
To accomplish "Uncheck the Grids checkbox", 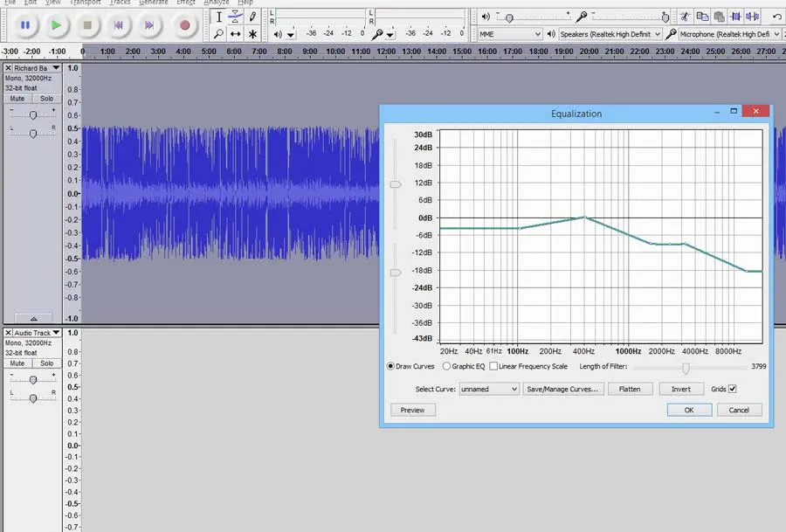I will point(733,388).
